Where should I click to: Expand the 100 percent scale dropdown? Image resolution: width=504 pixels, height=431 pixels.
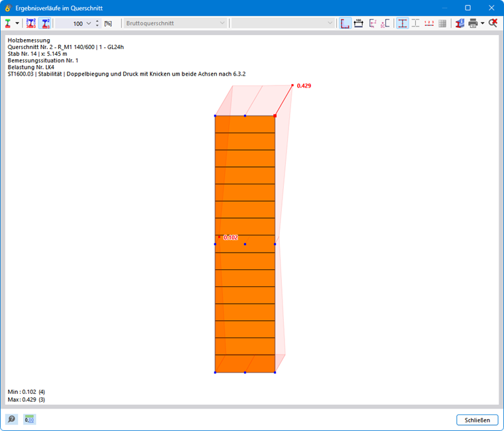[x=89, y=23]
